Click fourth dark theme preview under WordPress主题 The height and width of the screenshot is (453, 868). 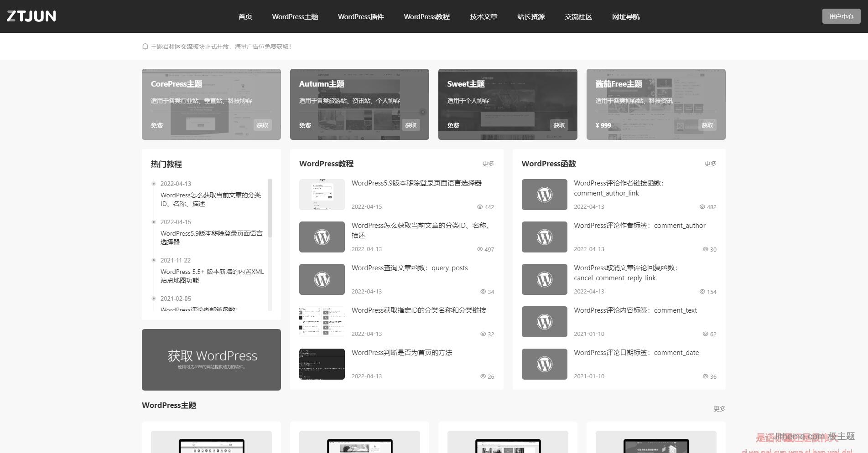tap(656, 442)
